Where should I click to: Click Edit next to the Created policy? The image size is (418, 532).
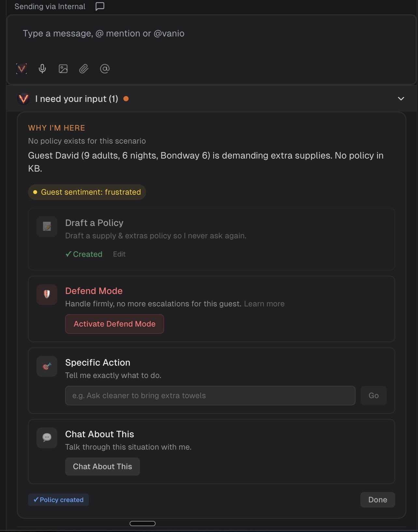[x=119, y=254]
